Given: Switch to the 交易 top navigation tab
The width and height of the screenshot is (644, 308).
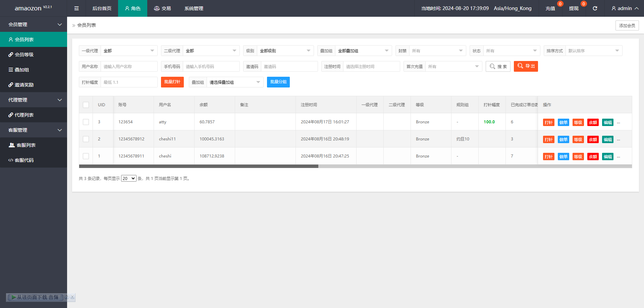Looking at the screenshot, I should 162,8.
